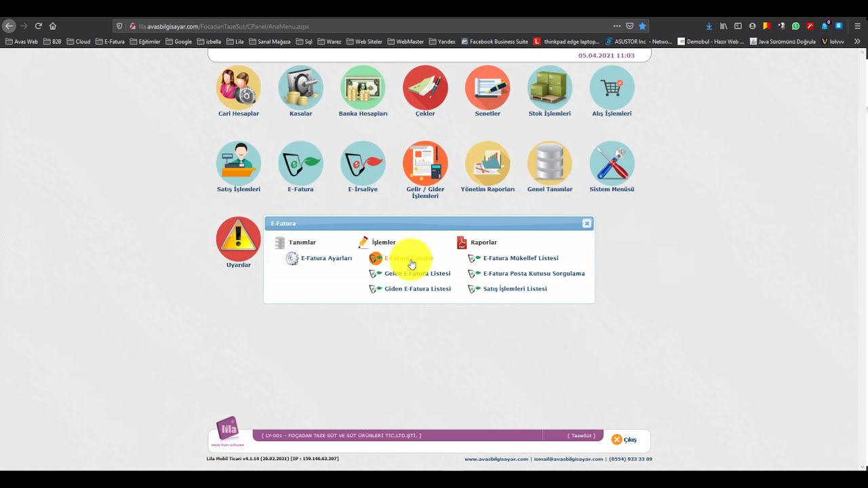This screenshot has width=868, height=488.
Task: Open E-Fatura Posta Kutusu Sorgulama
Action: [526, 274]
